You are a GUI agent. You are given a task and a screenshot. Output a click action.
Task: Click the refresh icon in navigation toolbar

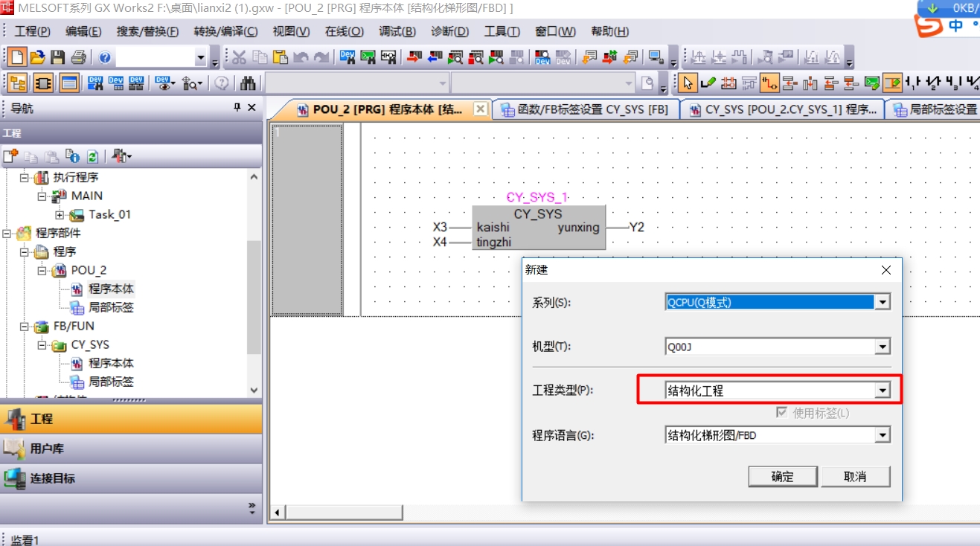(92, 156)
